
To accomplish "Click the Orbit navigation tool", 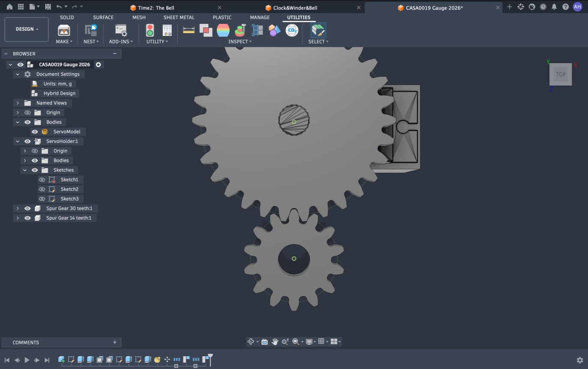I will (x=251, y=342).
